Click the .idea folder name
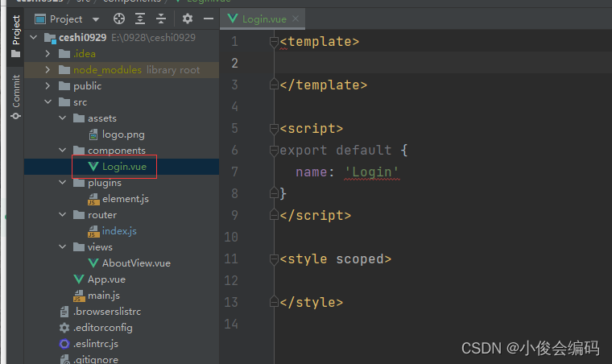 85,53
